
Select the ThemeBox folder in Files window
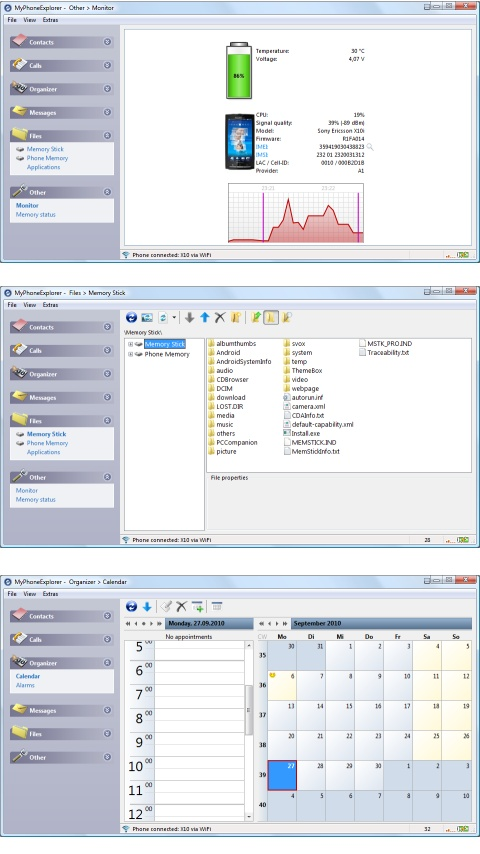point(302,370)
